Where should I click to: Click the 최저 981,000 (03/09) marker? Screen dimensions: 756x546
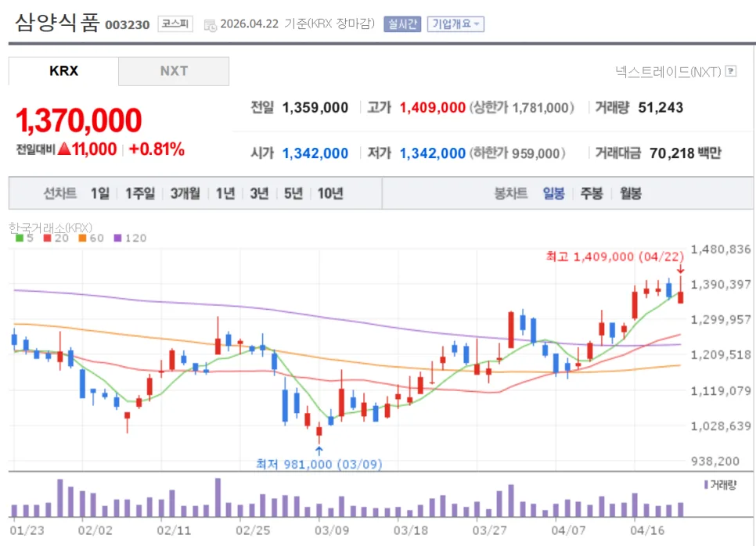pyautogui.click(x=319, y=464)
